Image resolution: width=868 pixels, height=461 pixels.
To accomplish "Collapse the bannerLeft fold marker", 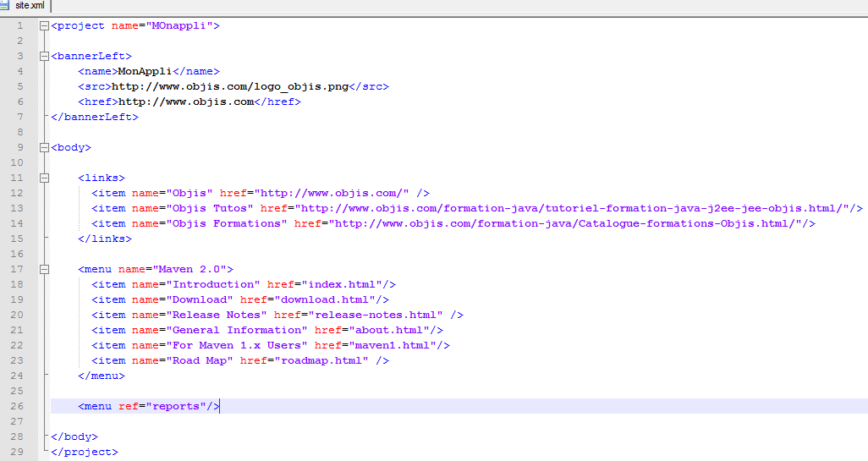I will click(x=44, y=56).
